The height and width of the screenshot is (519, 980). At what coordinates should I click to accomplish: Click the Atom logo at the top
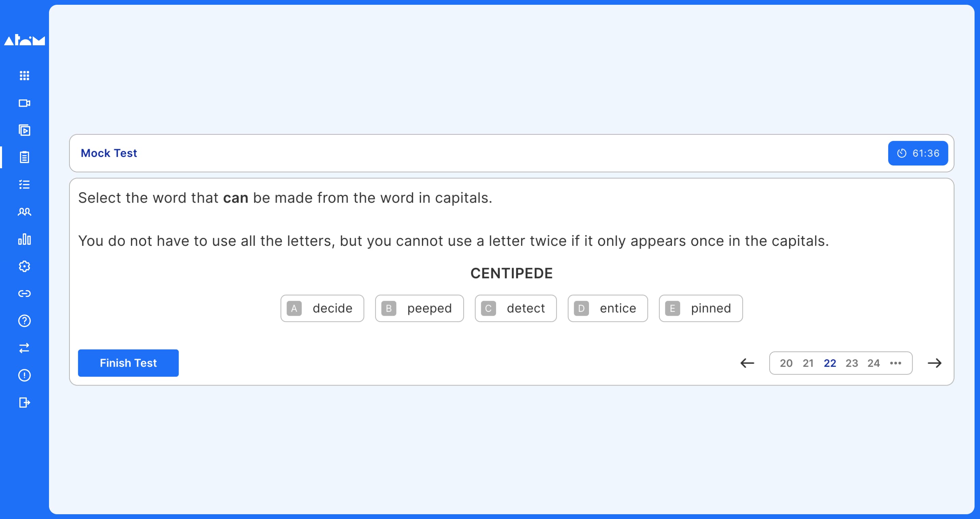24,39
